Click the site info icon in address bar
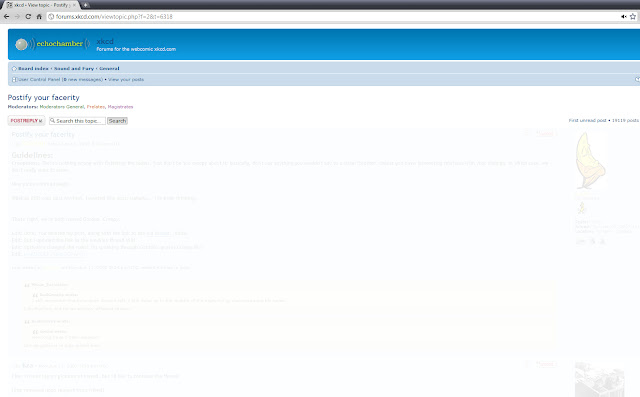The width and height of the screenshot is (640, 397). 51,17
